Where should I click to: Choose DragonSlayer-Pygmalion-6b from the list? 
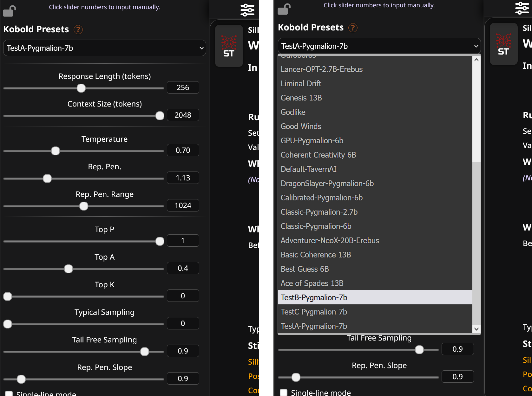(375, 183)
